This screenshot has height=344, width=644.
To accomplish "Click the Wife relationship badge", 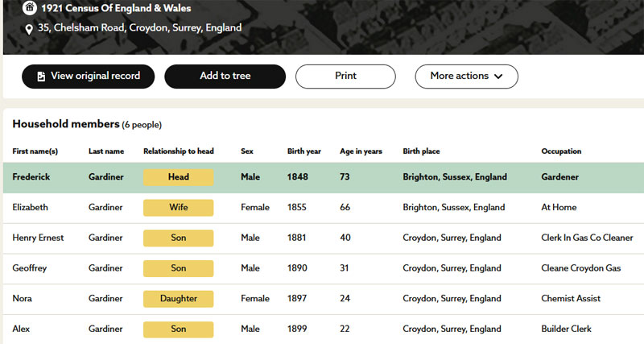I will tap(178, 208).
